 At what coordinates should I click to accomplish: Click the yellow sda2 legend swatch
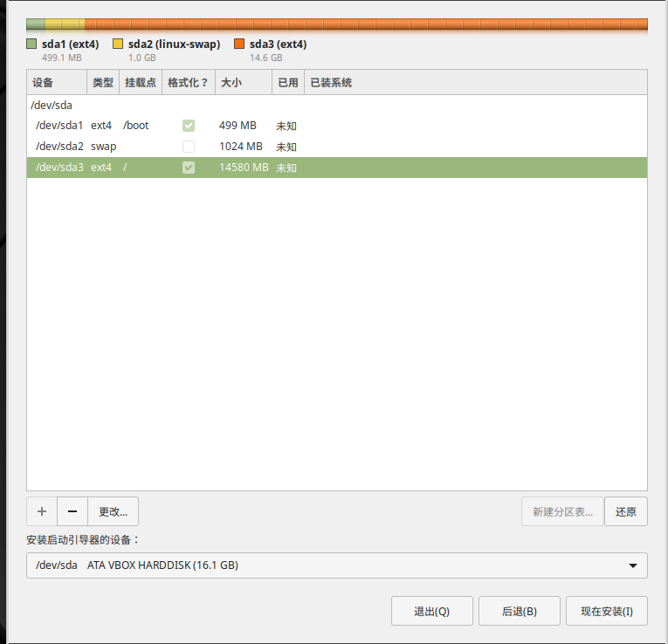(x=118, y=44)
